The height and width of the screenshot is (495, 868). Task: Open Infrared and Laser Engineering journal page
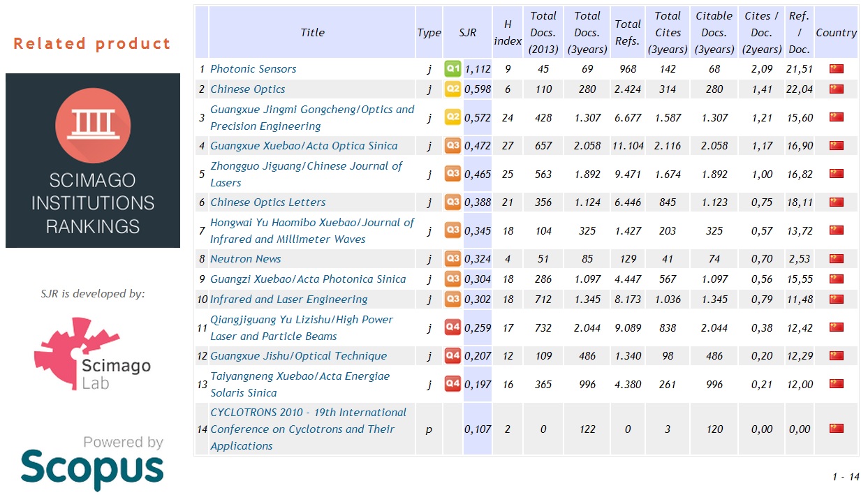tap(289, 300)
